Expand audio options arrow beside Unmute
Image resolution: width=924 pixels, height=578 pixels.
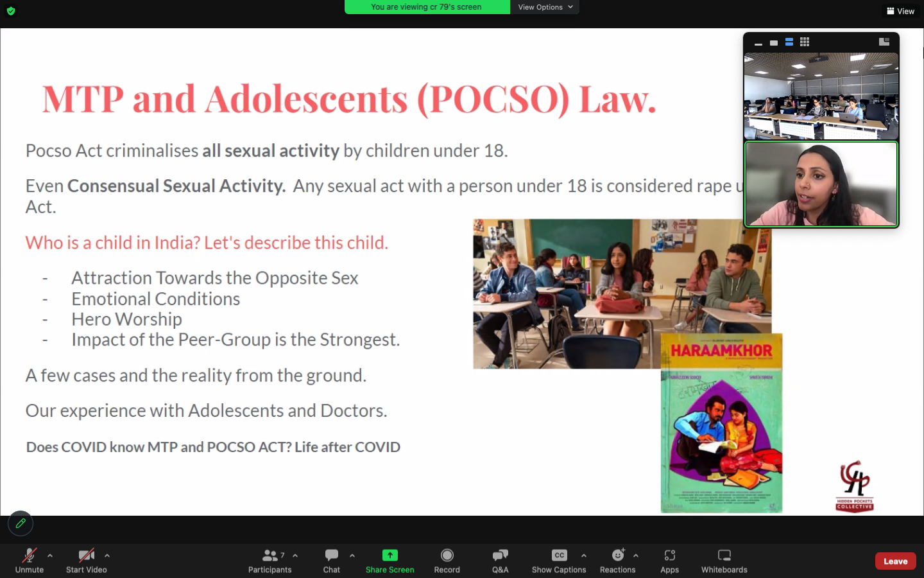[x=50, y=556]
